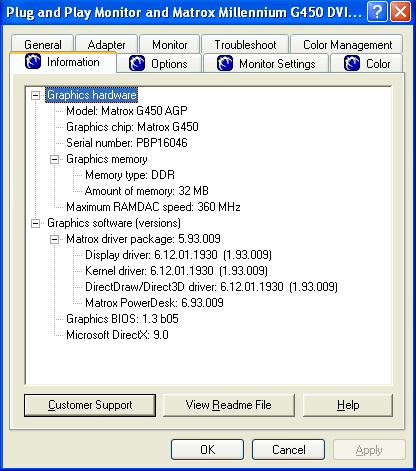The height and width of the screenshot is (471, 416).
Task: Click View Readme File button
Action: (229, 405)
